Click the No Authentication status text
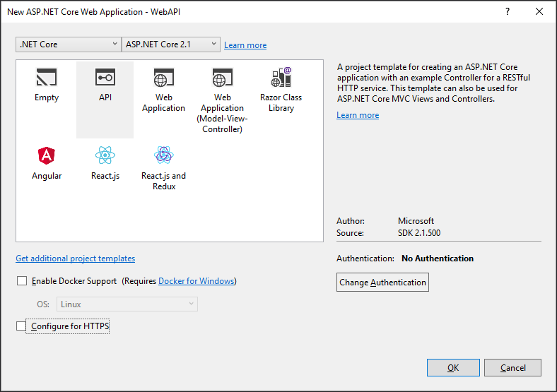 (x=438, y=259)
